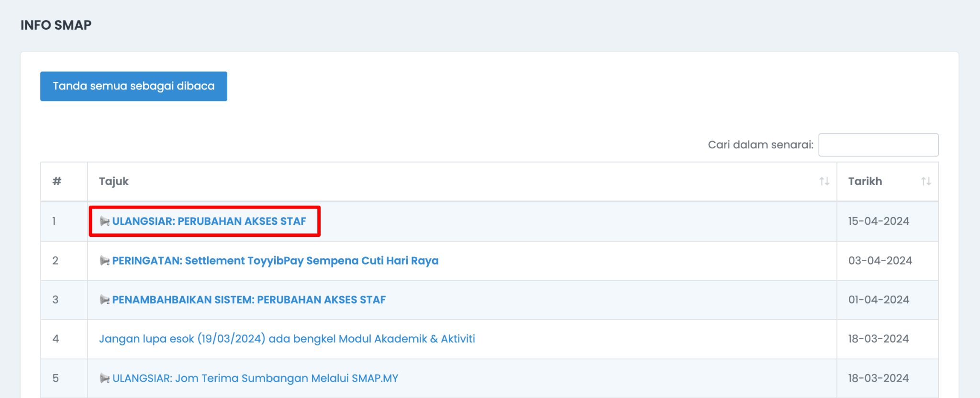Open ULANGSIAR: Jom Terima Sumbangan Melalui SMAP.MY

(255, 378)
